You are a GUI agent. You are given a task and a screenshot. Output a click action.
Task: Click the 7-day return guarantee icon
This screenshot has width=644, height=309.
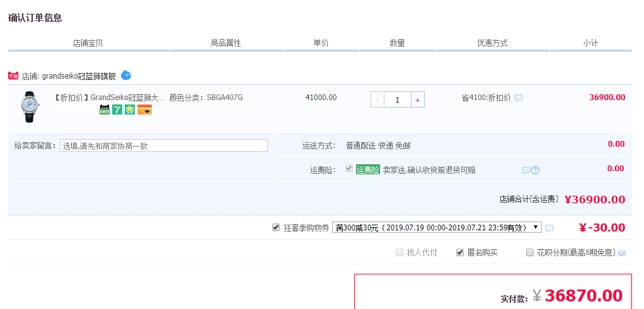[x=117, y=110]
